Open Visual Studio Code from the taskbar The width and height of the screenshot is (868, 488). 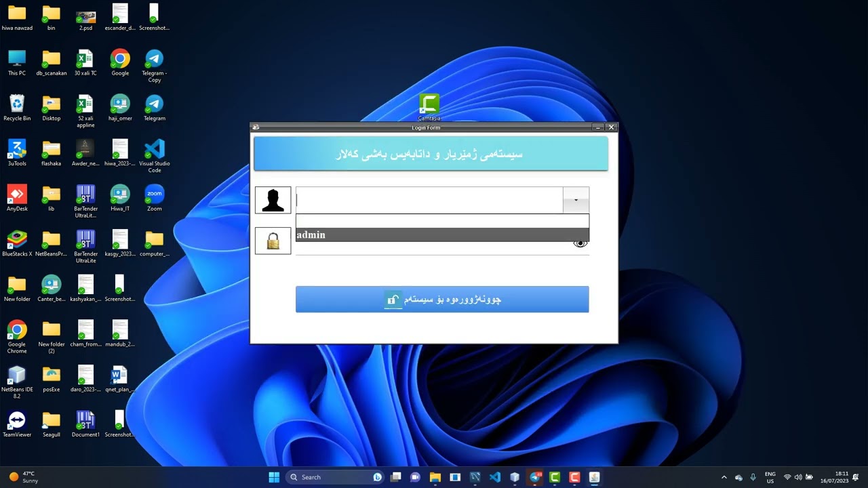[495, 477]
